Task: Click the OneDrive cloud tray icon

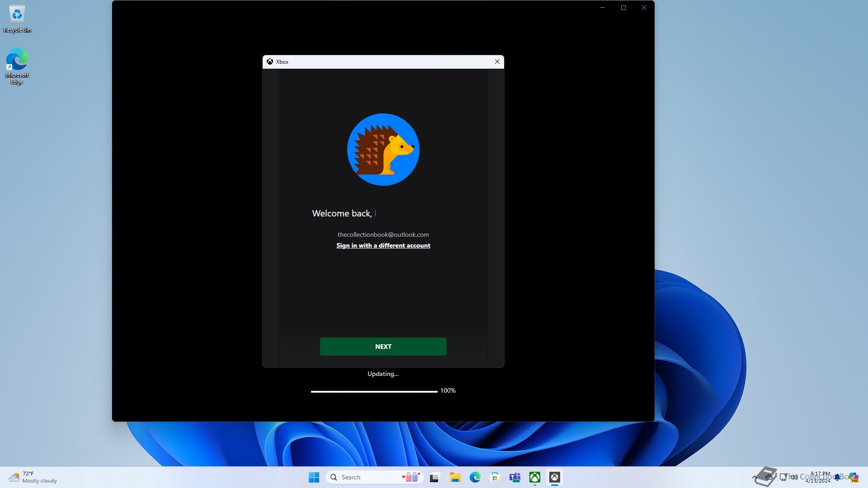Action: 769,477
